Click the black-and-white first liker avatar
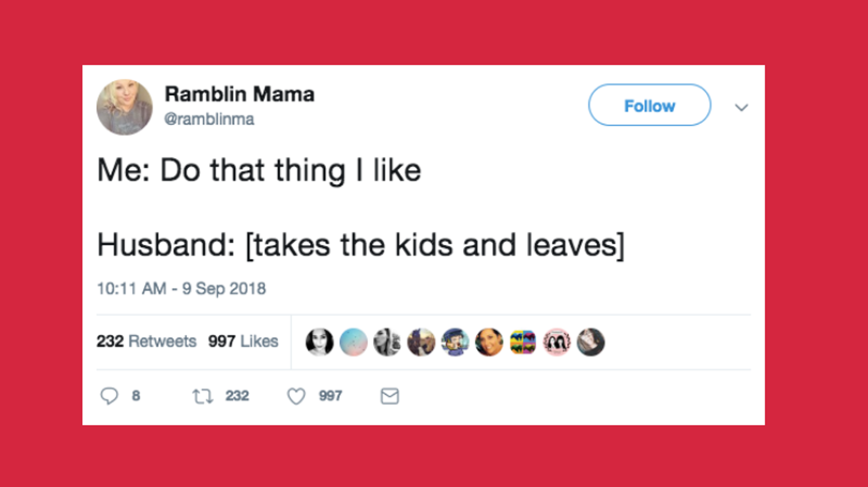868x487 pixels. [320, 342]
